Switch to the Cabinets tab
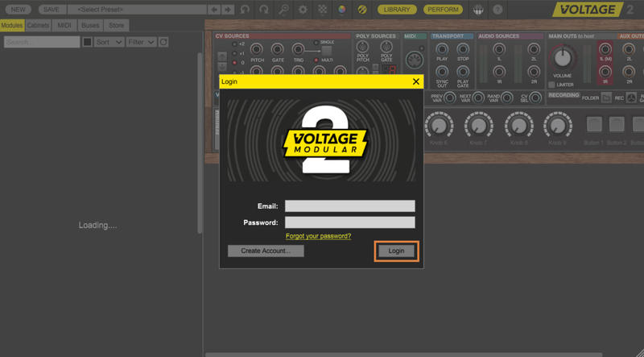Viewport: 644px width, 357px height. pos(38,26)
